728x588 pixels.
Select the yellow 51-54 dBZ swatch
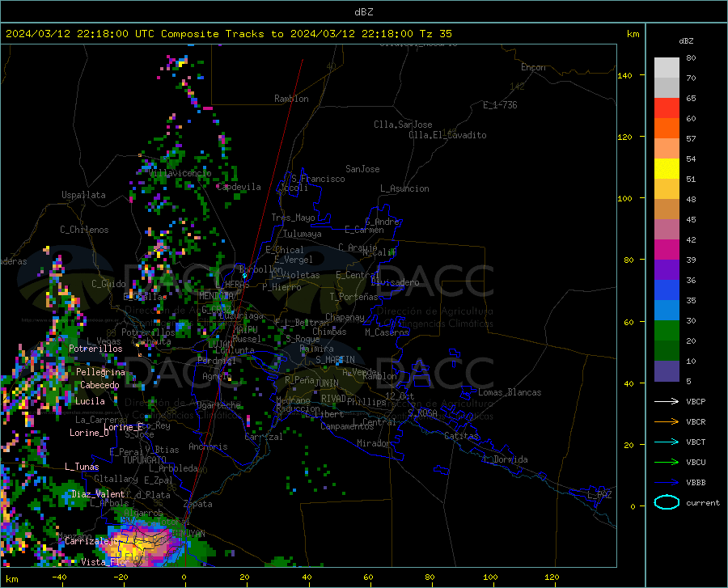tap(667, 169)
